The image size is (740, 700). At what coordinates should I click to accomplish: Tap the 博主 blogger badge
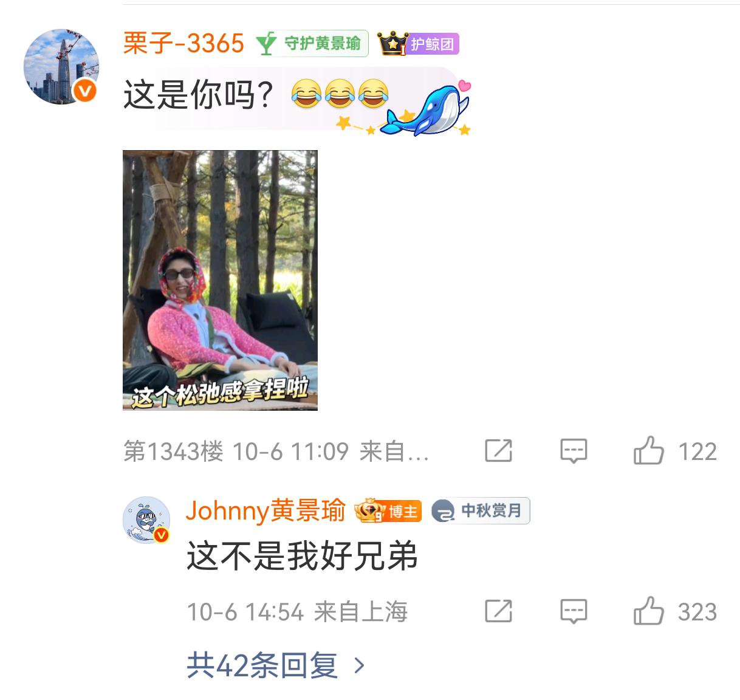pyautogui.click(x=388, y=511)
